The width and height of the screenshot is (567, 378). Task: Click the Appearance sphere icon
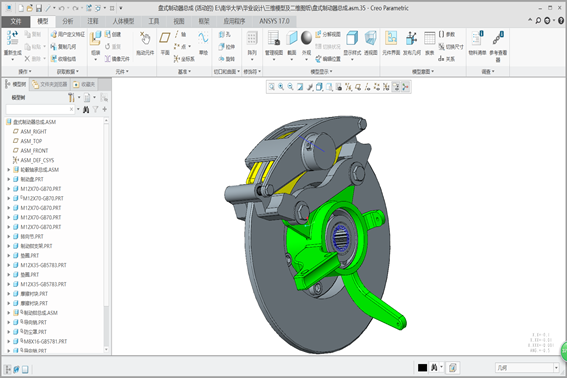coord(306,38)
